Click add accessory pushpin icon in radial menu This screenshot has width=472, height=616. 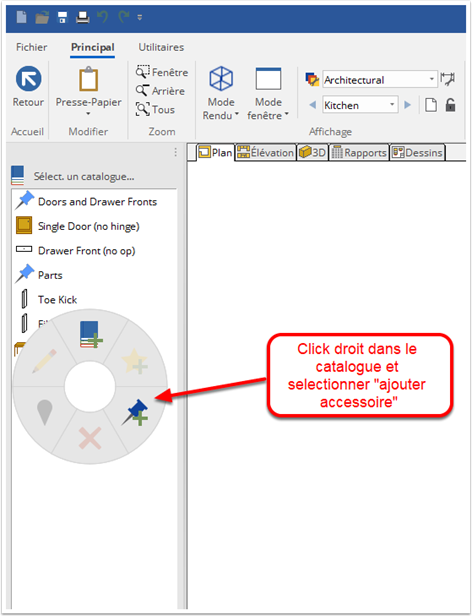click(x=135, y=412)
